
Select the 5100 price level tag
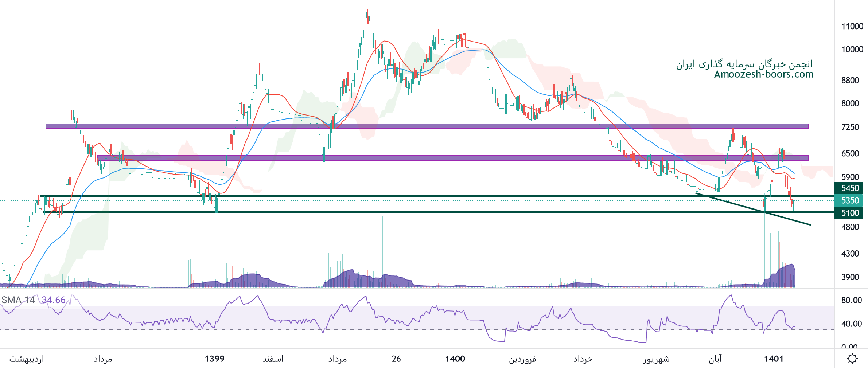[849, 213]
